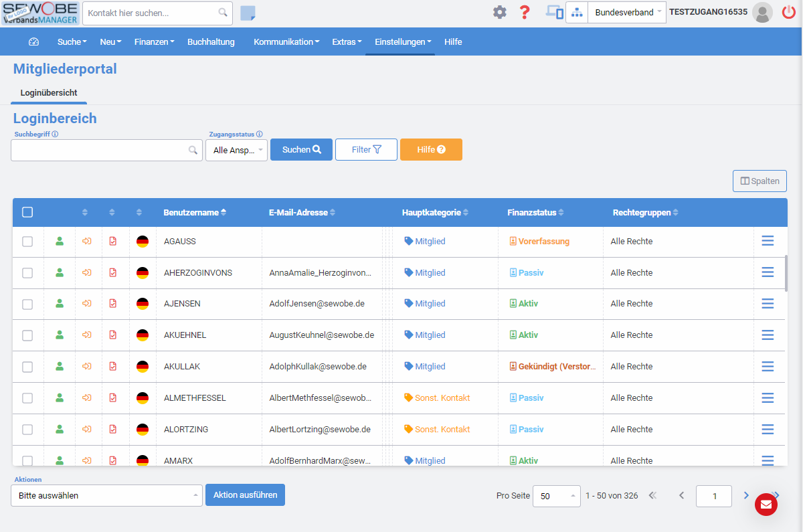Click the table vertical scrollbar
Viewport: 803px width, 532px height.
point(786,273)
